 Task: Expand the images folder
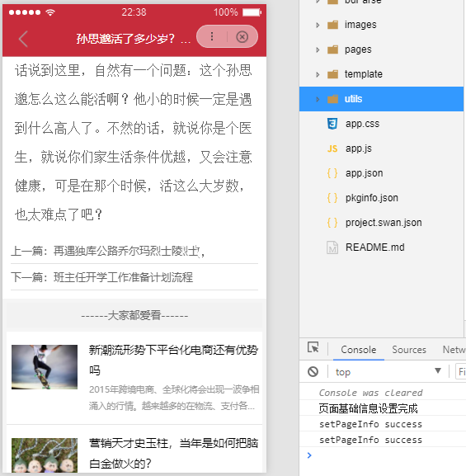click(x=318, y=25)
